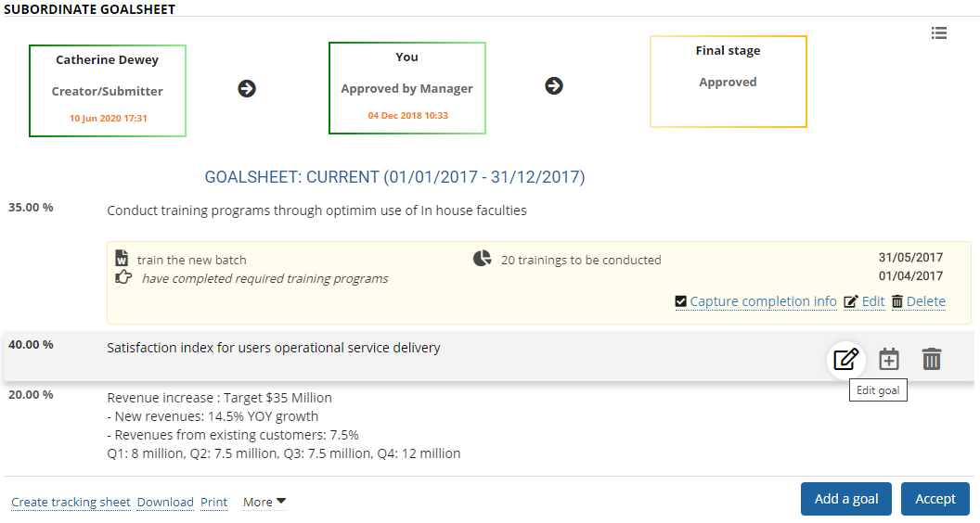The height and width of the screenshot is (523, 980).
Task: Click the Print link
Action: (213, 503)
